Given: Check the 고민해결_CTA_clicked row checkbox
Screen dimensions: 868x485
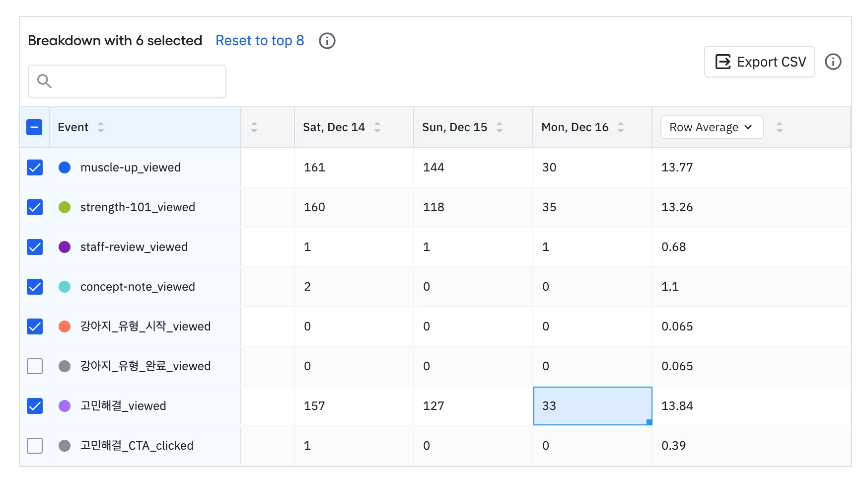Looking at the screenshot, I should 35,446.
